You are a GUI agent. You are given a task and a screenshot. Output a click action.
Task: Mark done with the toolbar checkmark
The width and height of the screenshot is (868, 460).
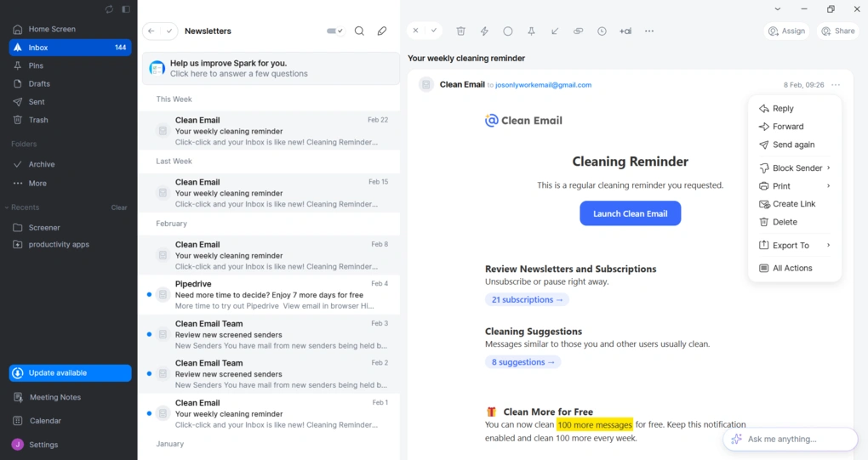point(434,31)
